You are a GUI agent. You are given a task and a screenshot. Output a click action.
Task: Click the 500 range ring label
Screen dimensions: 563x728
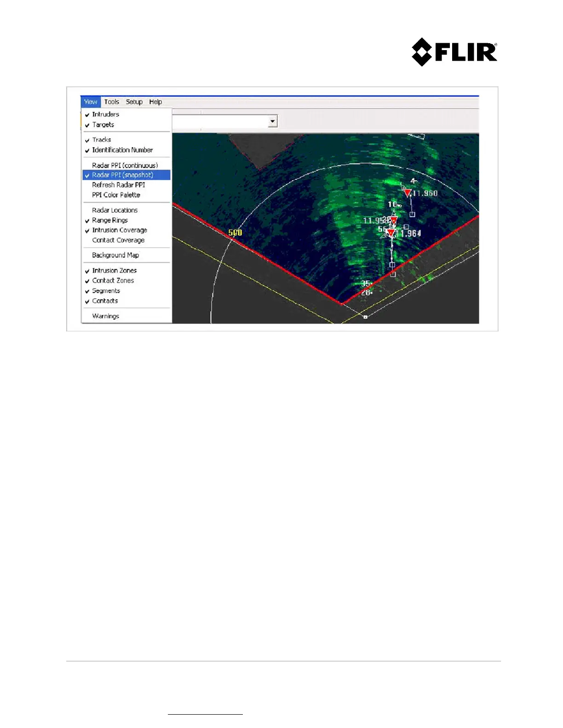(235, 233)
